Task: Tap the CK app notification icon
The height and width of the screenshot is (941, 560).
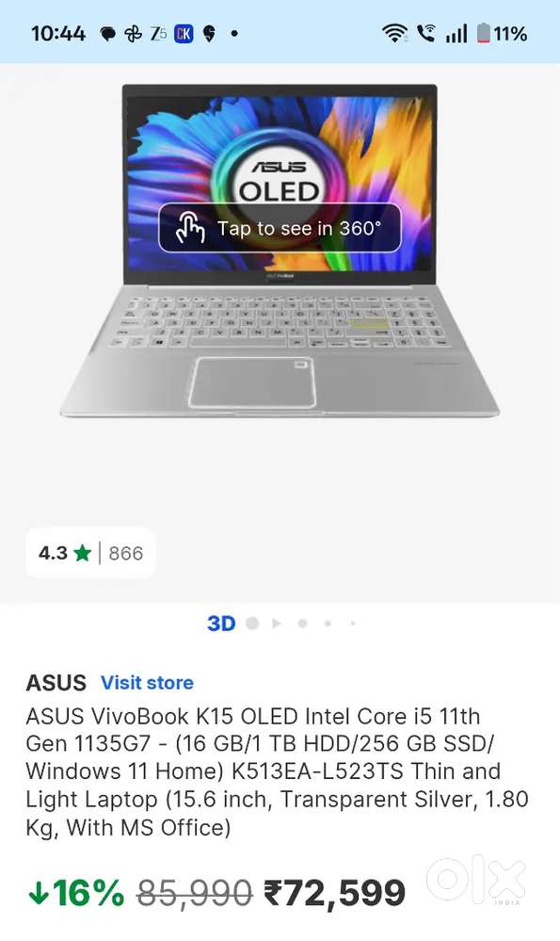Action: [184, 34]
